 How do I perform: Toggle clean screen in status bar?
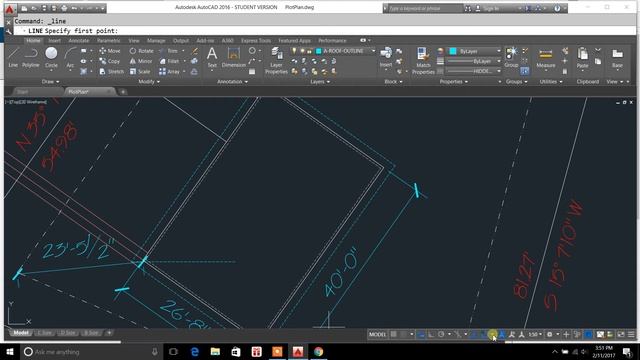click(x=621, y=334)
